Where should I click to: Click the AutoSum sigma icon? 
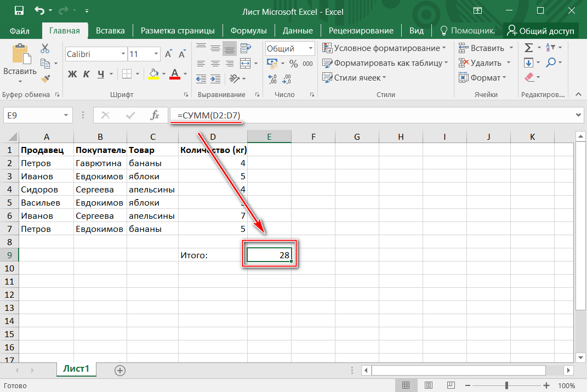(x=528, y=48)
